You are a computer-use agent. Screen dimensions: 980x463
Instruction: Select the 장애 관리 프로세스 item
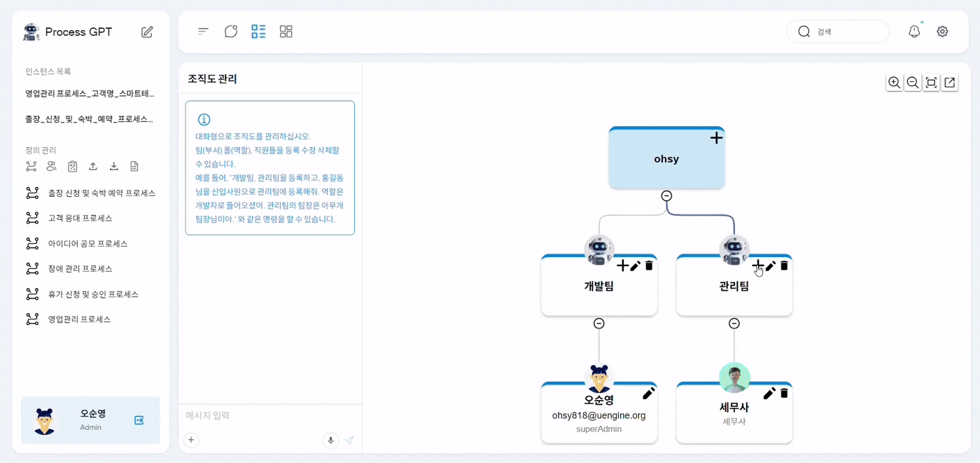[80, 269]
